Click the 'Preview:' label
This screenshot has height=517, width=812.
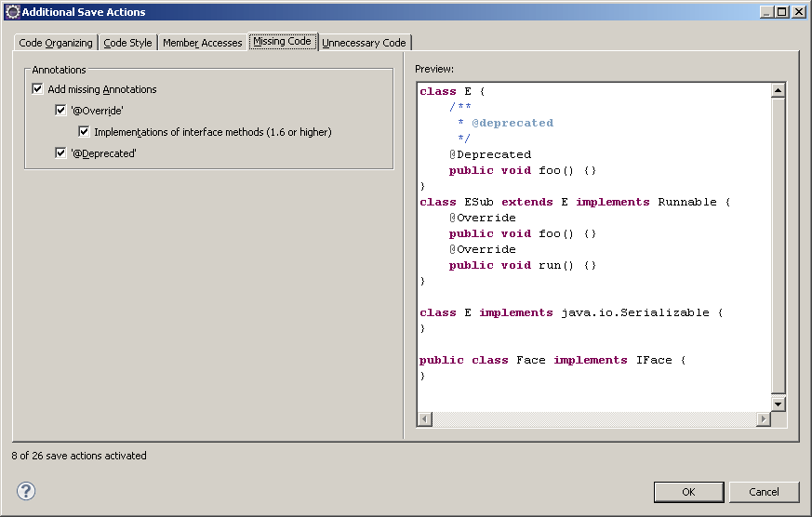(434, 69)
